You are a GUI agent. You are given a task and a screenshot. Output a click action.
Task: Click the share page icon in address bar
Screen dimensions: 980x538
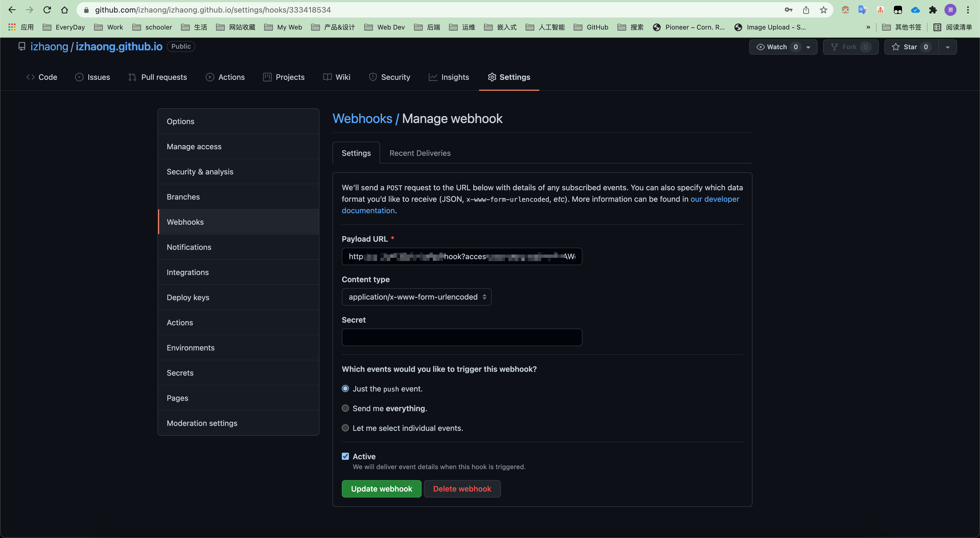[806, 10]
